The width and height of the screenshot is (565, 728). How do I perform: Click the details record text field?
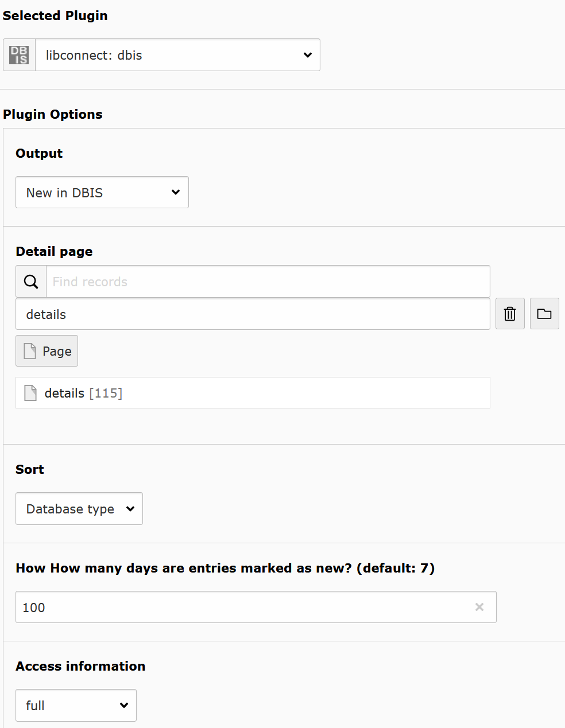(253, 314)
